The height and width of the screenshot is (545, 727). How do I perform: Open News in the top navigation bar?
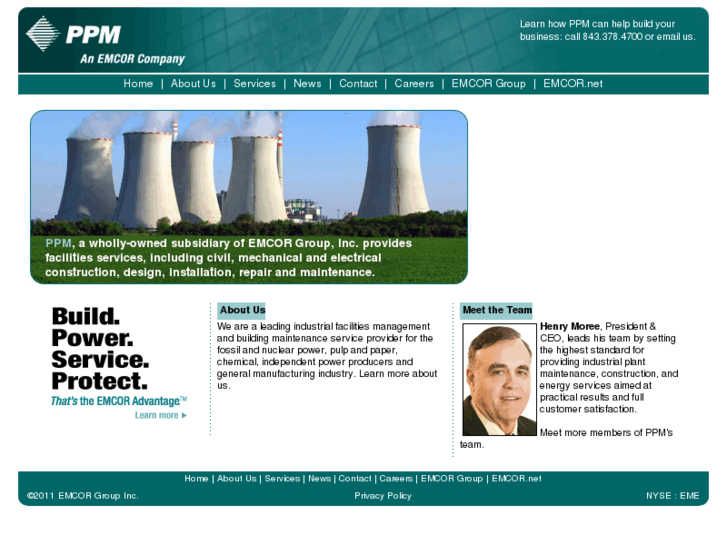pyautogui.click(x=307, y=83)
